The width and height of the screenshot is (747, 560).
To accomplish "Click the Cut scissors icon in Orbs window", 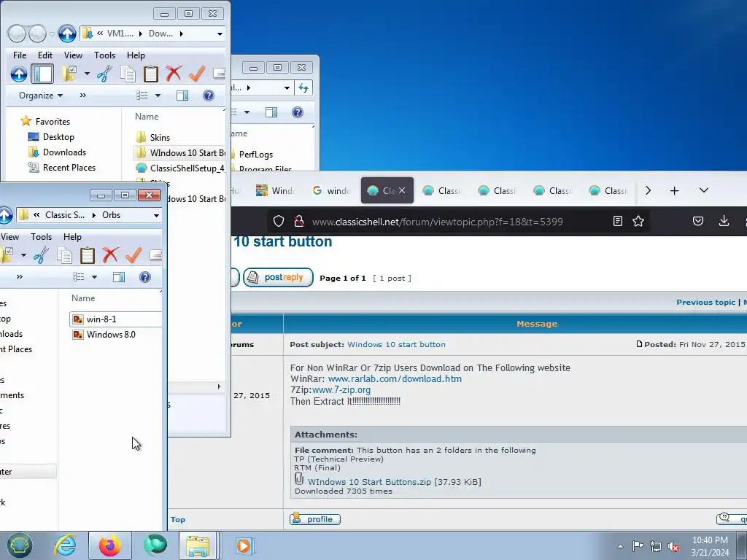I will coord(41,255).
